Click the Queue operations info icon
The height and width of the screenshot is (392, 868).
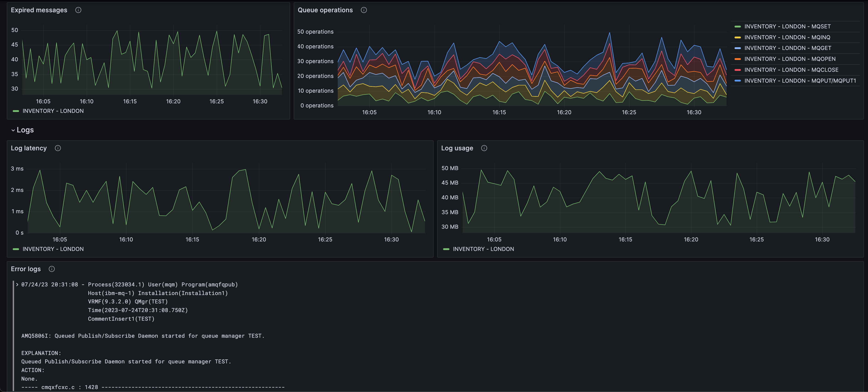364,10
